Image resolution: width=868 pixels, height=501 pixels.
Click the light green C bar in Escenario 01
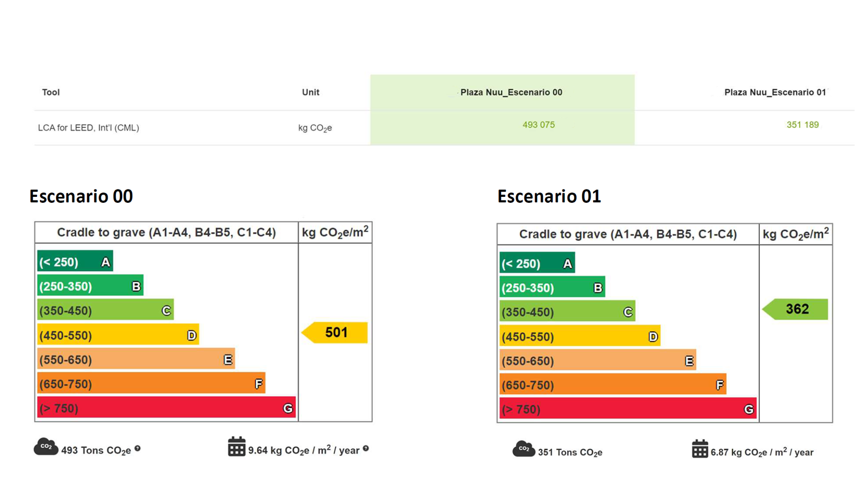(567, 312)
